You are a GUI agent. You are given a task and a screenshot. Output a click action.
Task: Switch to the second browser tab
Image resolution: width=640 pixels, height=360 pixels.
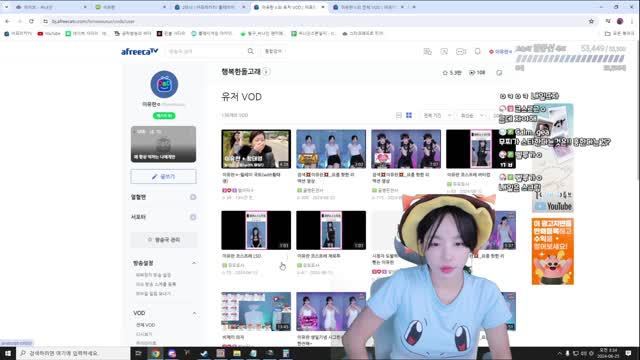[129, 7]
